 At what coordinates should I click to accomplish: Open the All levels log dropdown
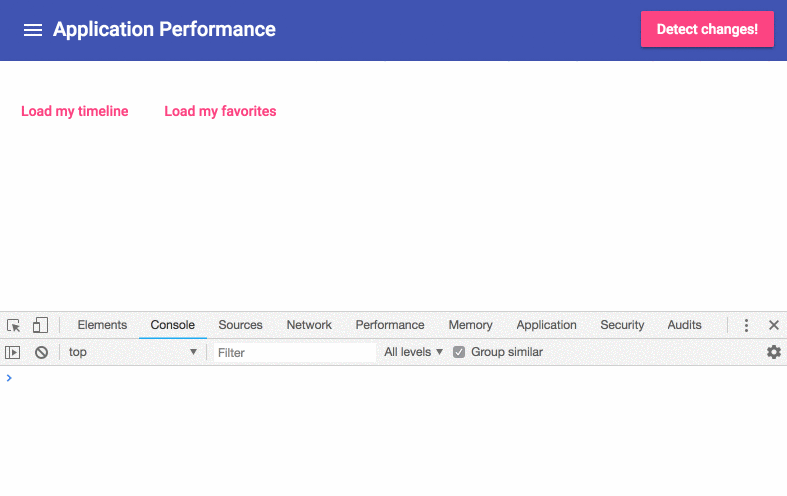click(x=414, y=352)
